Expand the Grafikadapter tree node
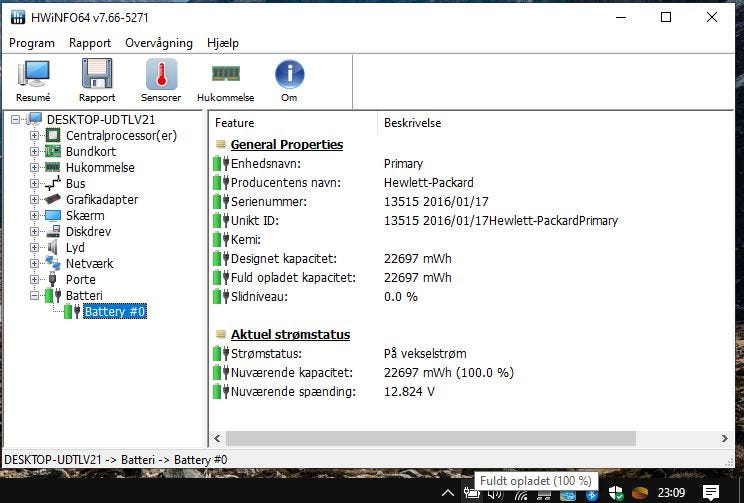The image size is (744, 503). [x=34, y=199]
